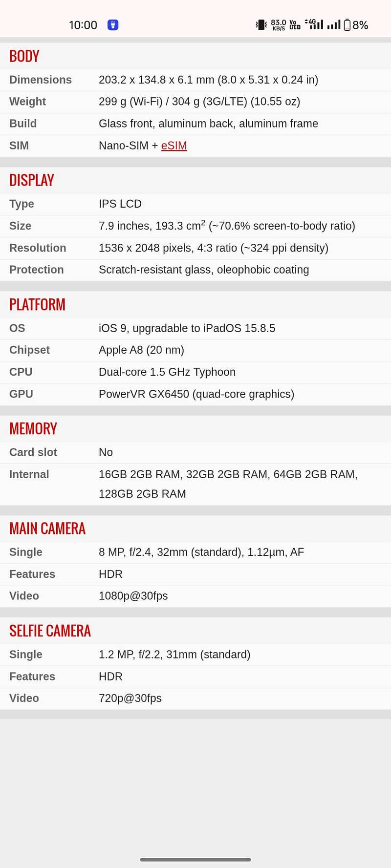Tap the '128GB 2GB RAM' line
This screenshot has width=391, height=868.
[142, 494]
